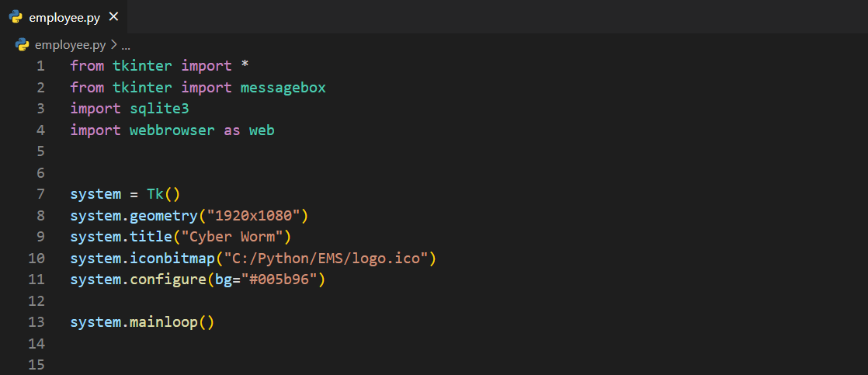The image size is (868, 375).
Task: Click line number 1 in the gutter
Action: tap(40, 66)
